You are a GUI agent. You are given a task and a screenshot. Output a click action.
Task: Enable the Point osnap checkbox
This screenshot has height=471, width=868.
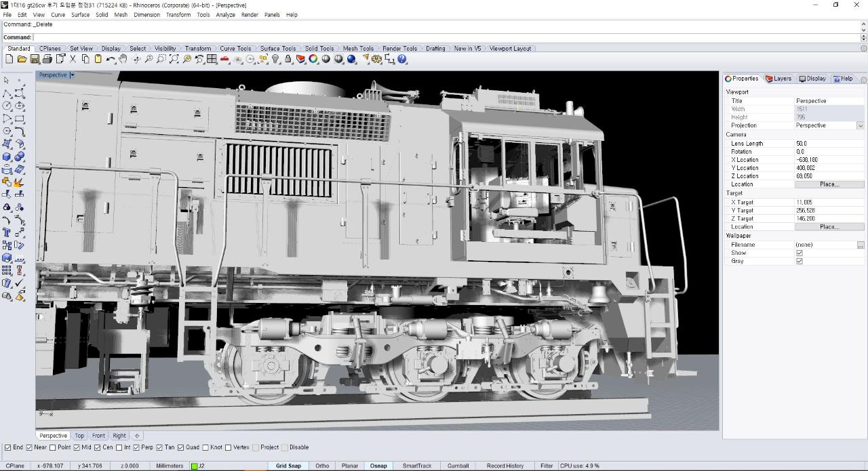point(53,447)
